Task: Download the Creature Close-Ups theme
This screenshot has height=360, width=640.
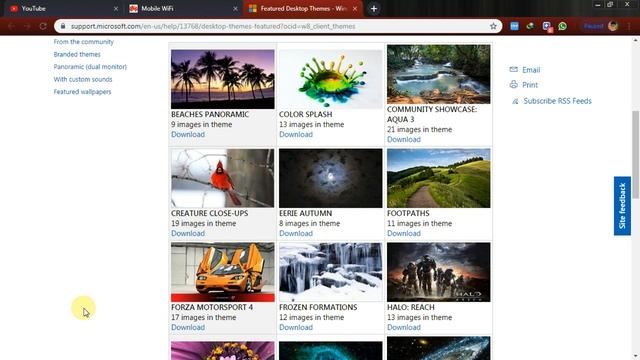Action: click(x=188, y=233)
